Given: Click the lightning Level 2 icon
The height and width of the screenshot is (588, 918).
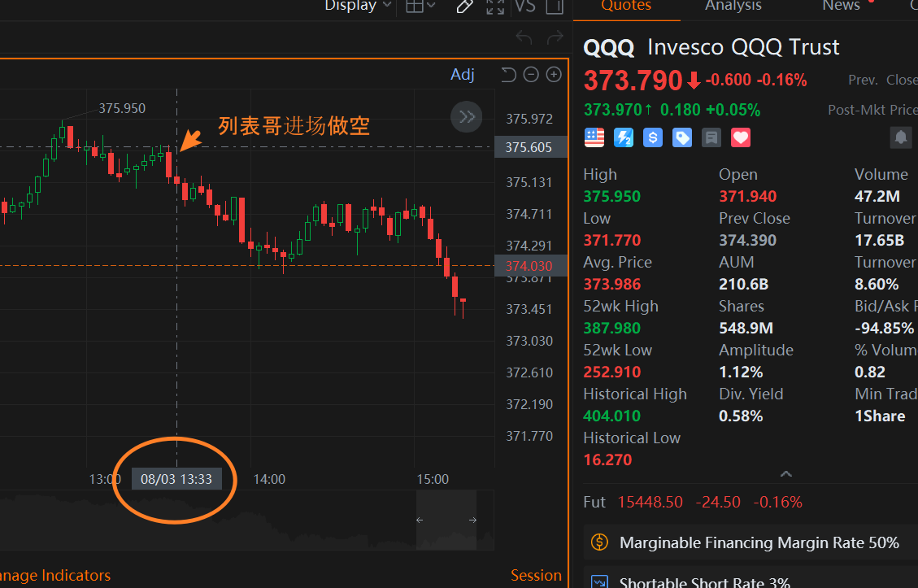Looking at the screenshot, I should pyautogui.click(x=624, y=137).
